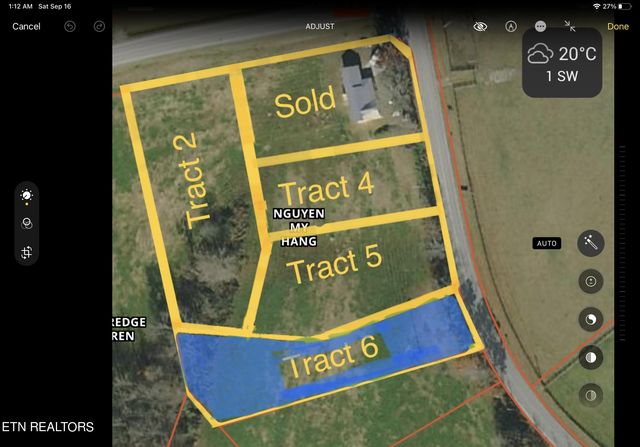Select the Brilliance adjustment
The height and width of the screenshot is (447, 640).
pos(591,319)
